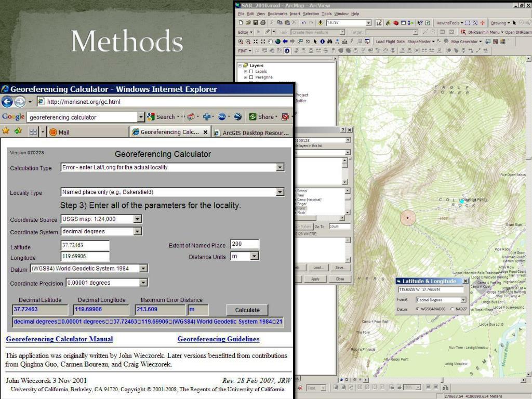Click the Dell icon in Google toolbar

(222, 117)
